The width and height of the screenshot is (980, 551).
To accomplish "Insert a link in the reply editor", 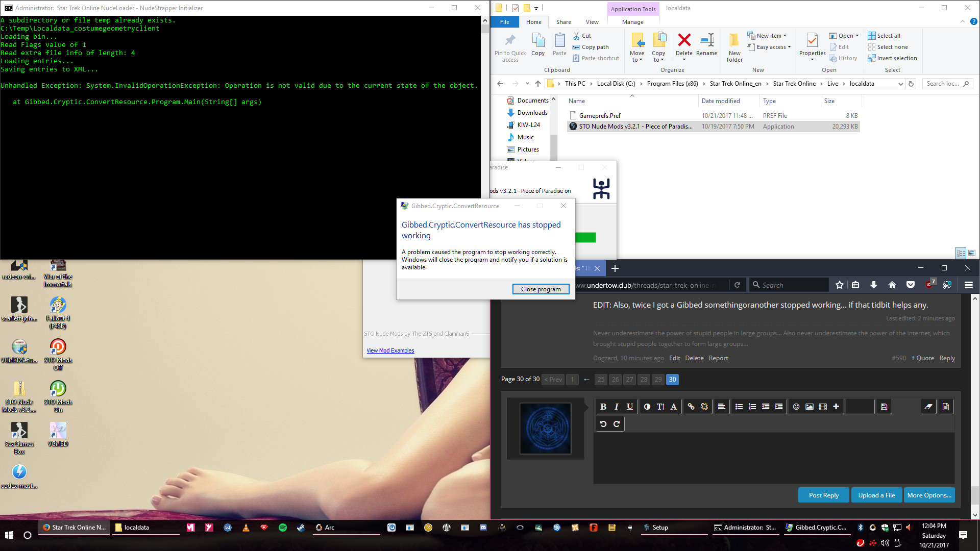I will 691,407.
